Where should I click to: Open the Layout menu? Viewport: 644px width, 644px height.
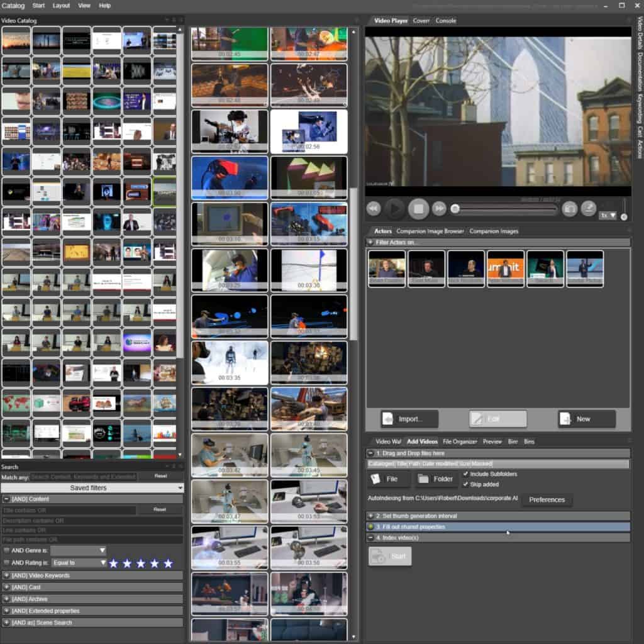[60, 6]
